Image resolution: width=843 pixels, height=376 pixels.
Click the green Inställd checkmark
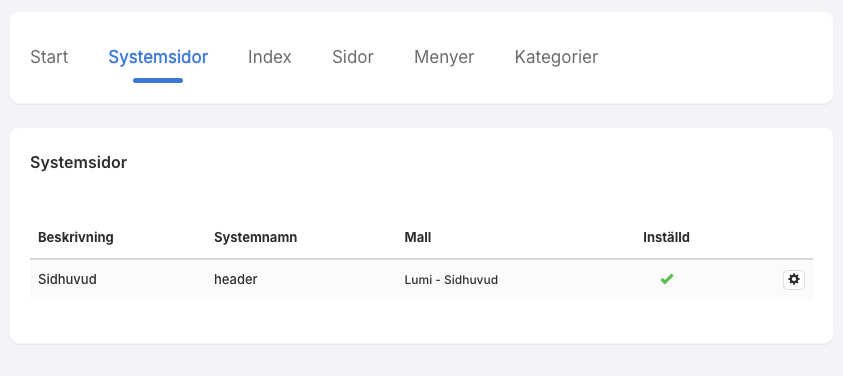[x=667, y=279]
